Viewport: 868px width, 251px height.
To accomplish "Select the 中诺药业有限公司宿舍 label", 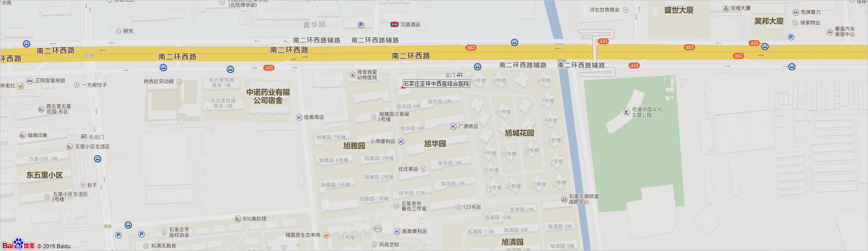I will point(268,96).
